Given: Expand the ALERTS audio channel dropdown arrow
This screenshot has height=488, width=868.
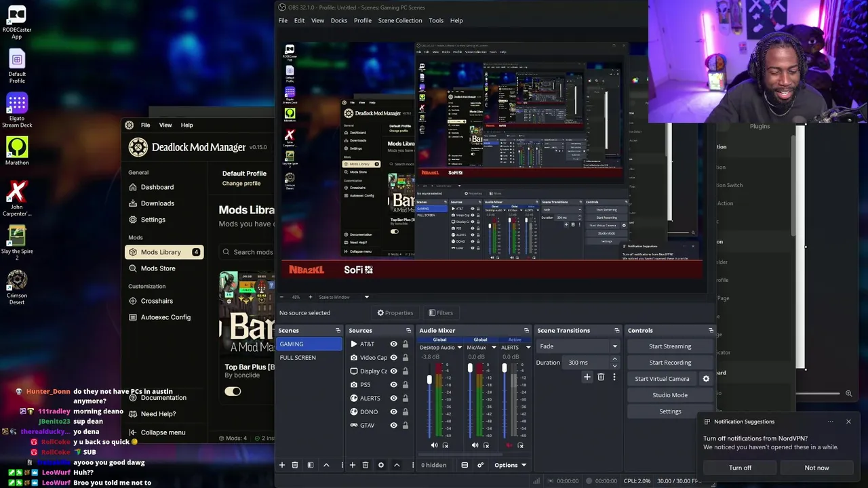Looking at the screenshot, I should point(527,348).
